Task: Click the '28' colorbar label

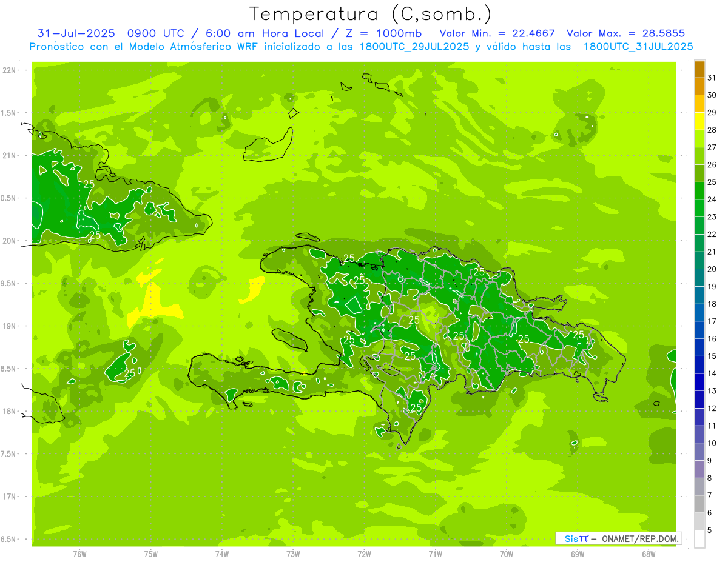Action: pyautogui.click(x=712, y=130)
